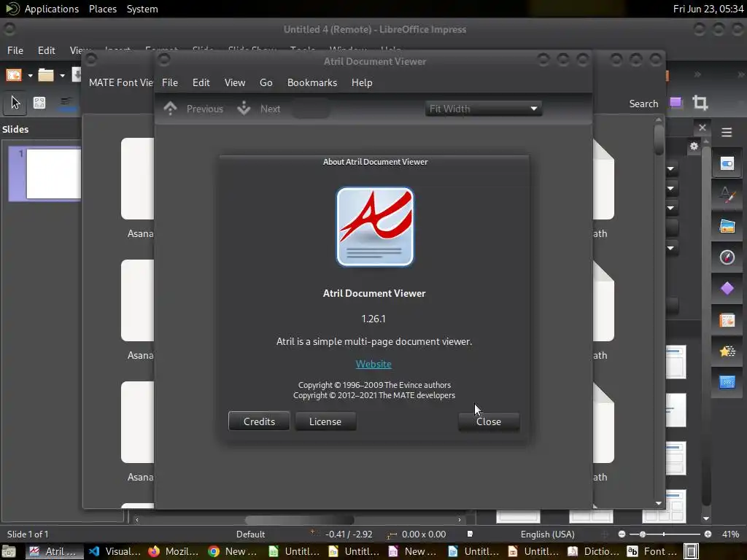This screenshot has height=560, width=747.
Task: Open the Atril Go menu
Action: (266, 82)
